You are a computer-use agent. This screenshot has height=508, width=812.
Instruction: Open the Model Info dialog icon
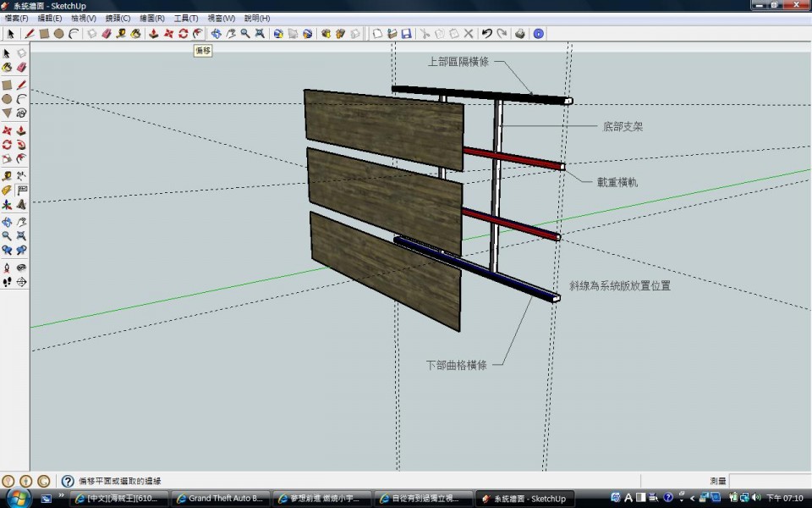pyautogui.click(x=539, y=34)
